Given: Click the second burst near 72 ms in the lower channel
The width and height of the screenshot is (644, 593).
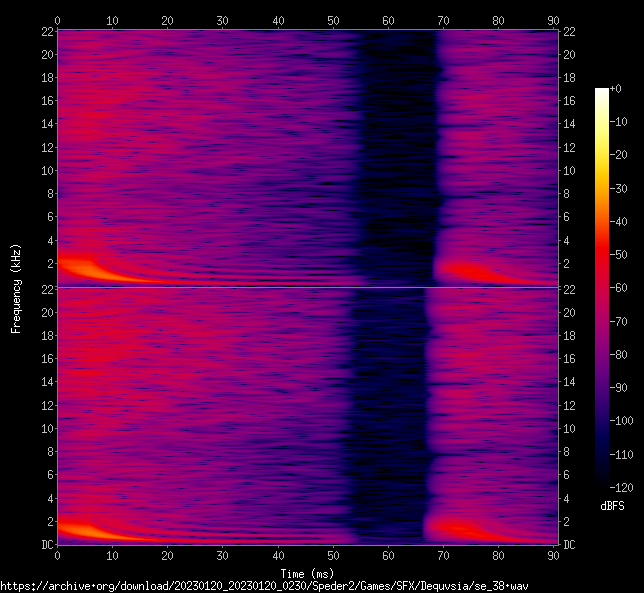Looking at the screenshot, I should (455, 528).
